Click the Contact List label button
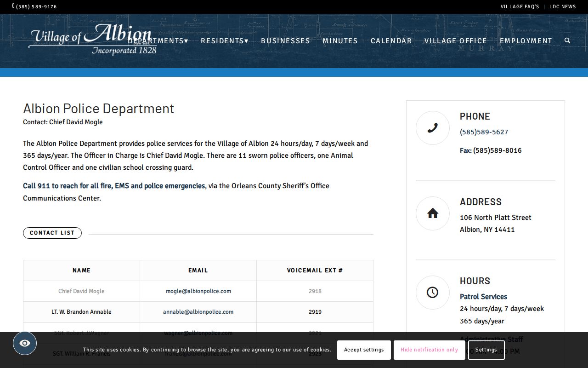The height and width of the screenshot is (368, 588). point(52,233)
